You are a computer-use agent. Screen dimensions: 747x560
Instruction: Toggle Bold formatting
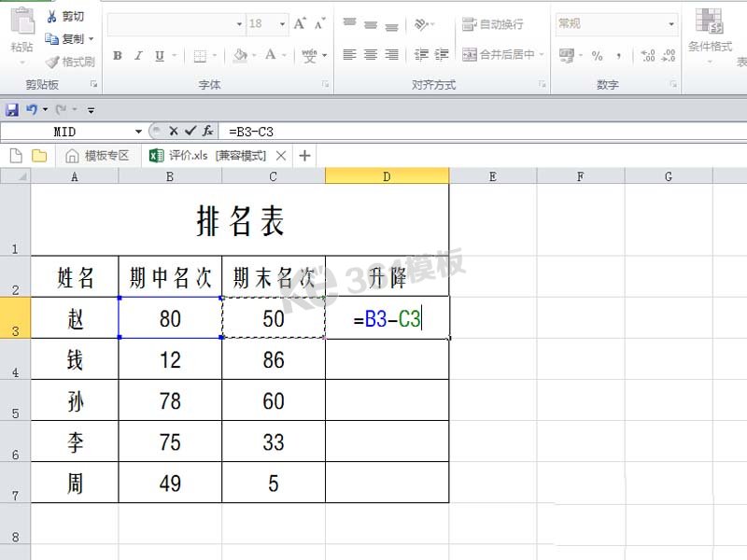tap(117, 56)
